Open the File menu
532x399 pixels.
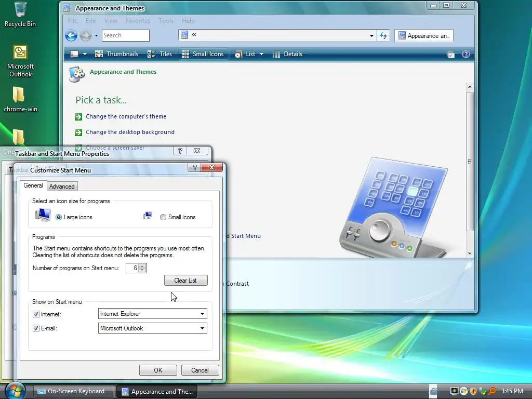(x=73, y=21)
